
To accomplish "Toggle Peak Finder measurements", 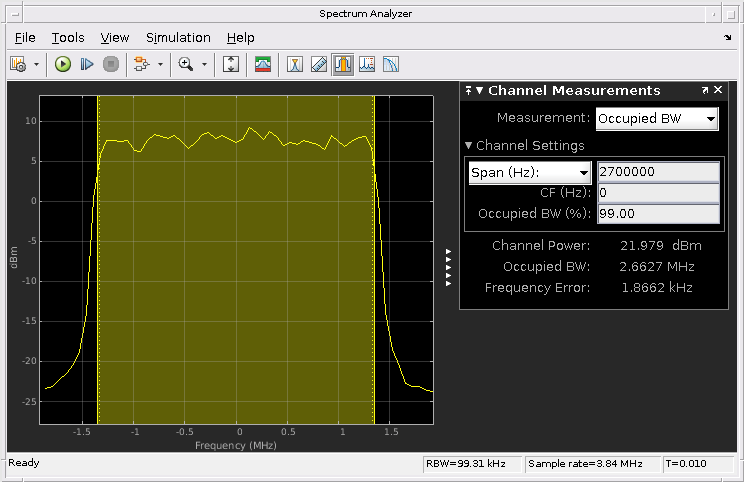I will pos(367,64).
